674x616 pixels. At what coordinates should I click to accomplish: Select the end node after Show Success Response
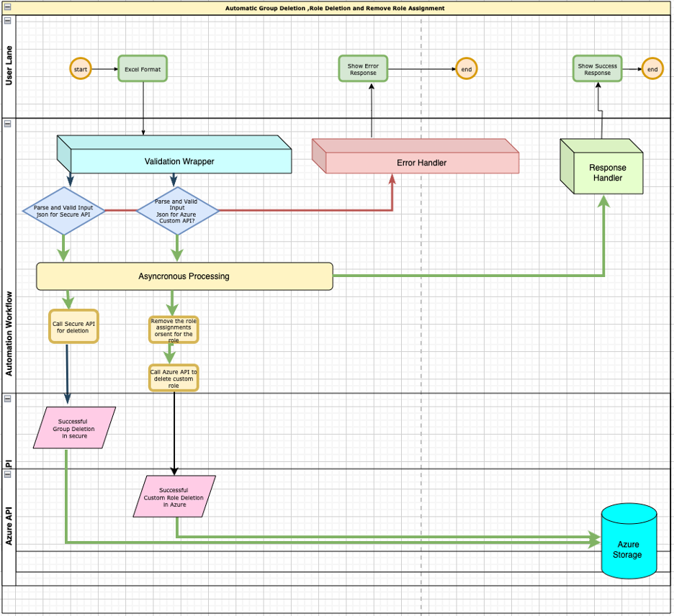(652, 69)
